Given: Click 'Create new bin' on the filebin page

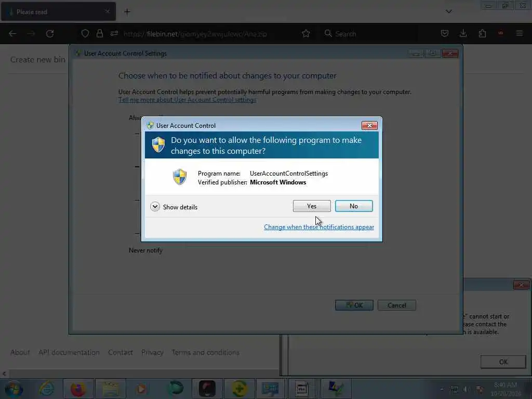Looking at the screenshot, I should pyautogui.click(x=37, y=60).
